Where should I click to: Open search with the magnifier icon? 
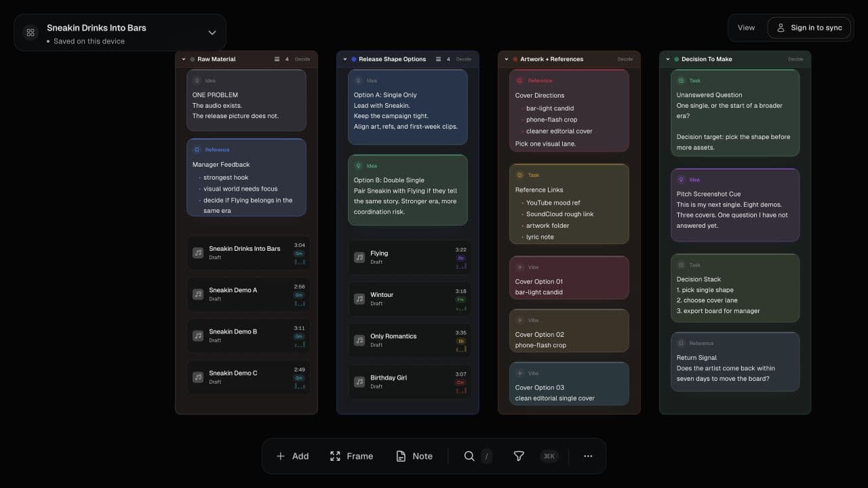point(469,456)
